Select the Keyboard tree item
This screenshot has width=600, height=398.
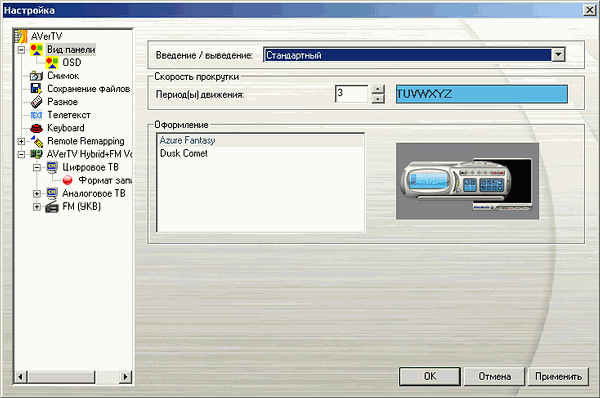click(65, 128)
